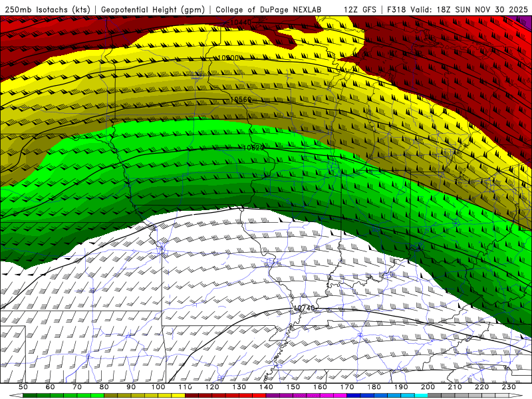Click the 160 value on the color scale
The image size is (532, 399).
(320, 387)
